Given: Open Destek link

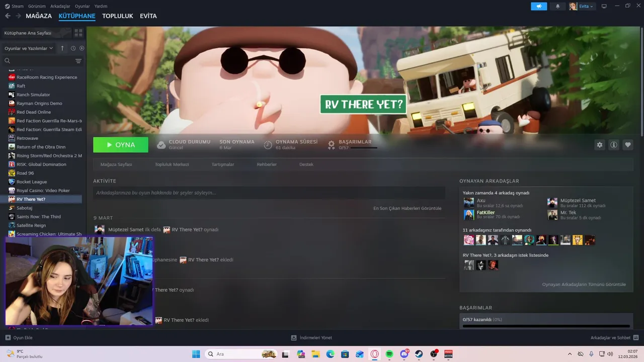Looking at the screenshot, I should pos(306,164).
